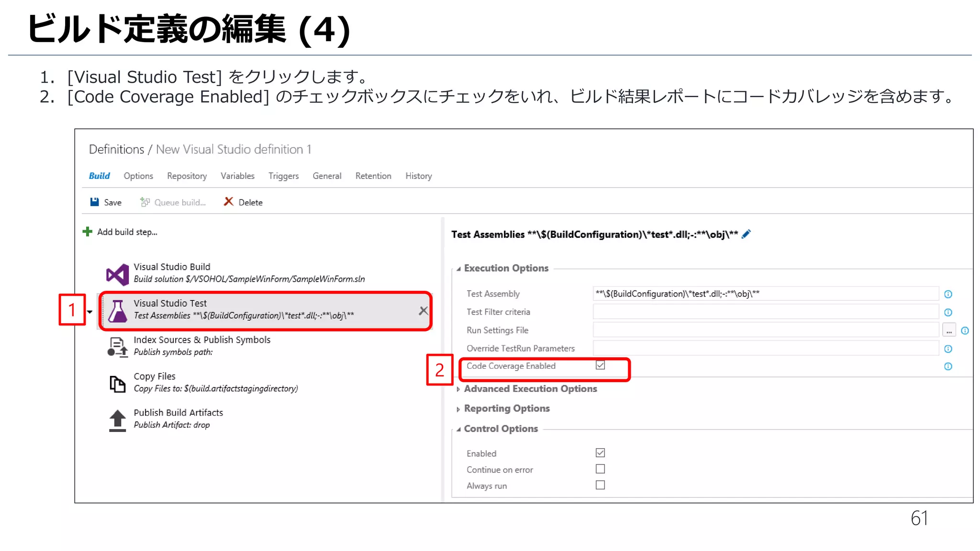Select the Build tab
980x551 pixels.
[x=100, y=176]
